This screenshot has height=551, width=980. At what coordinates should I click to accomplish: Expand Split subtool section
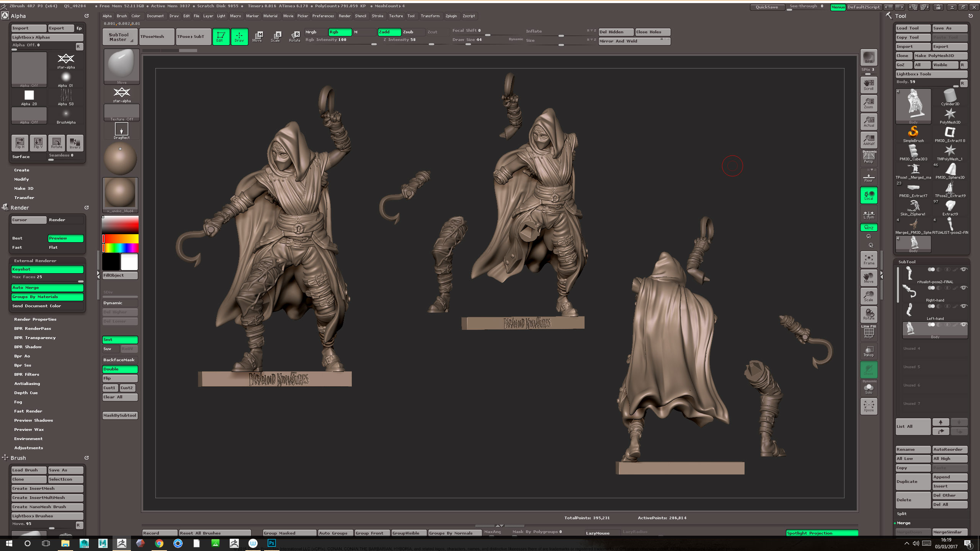pyautogui.click(x=902, y=514)
